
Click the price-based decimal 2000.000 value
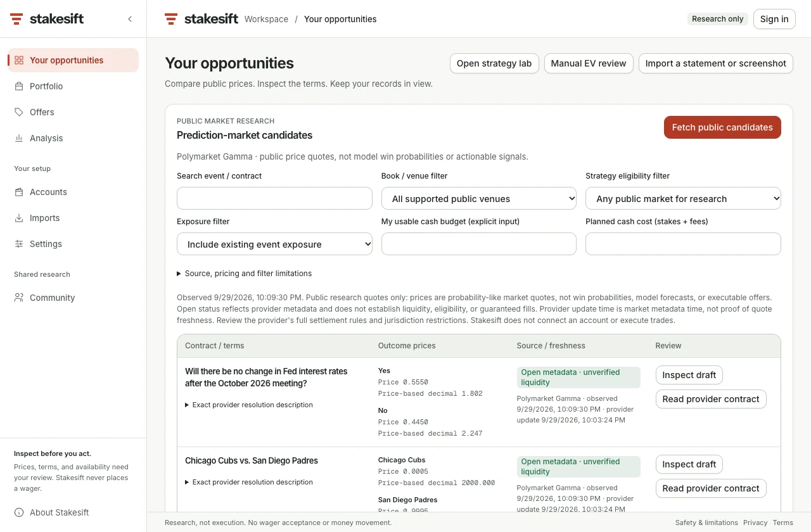(x=437, y=483)
